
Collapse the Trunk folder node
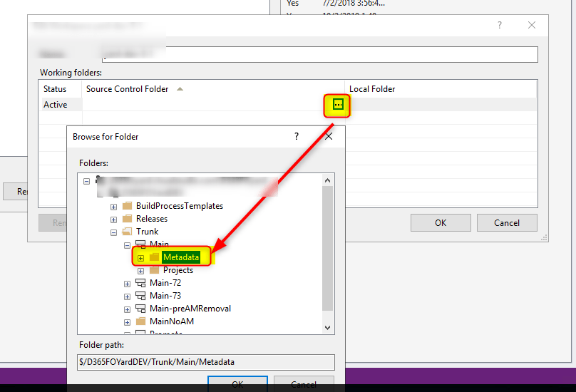(114, 232)
